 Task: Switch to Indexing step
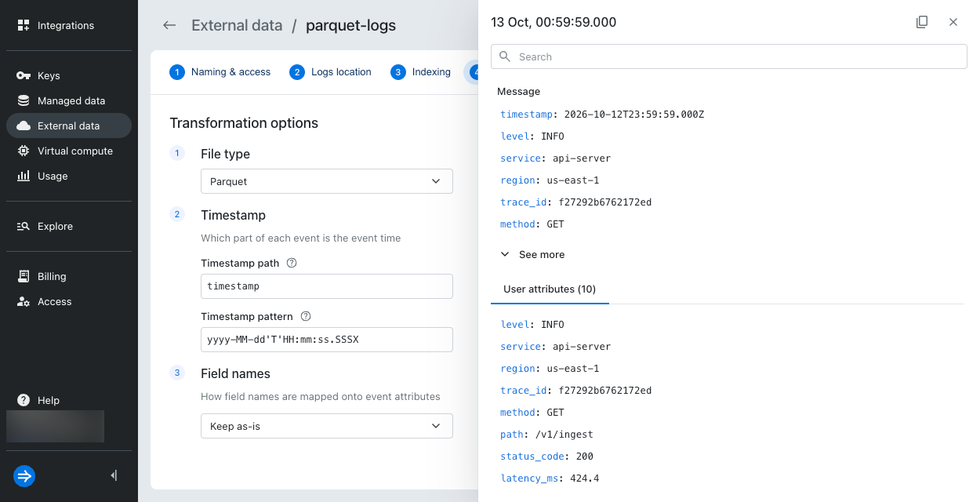(x=421, y=72)
